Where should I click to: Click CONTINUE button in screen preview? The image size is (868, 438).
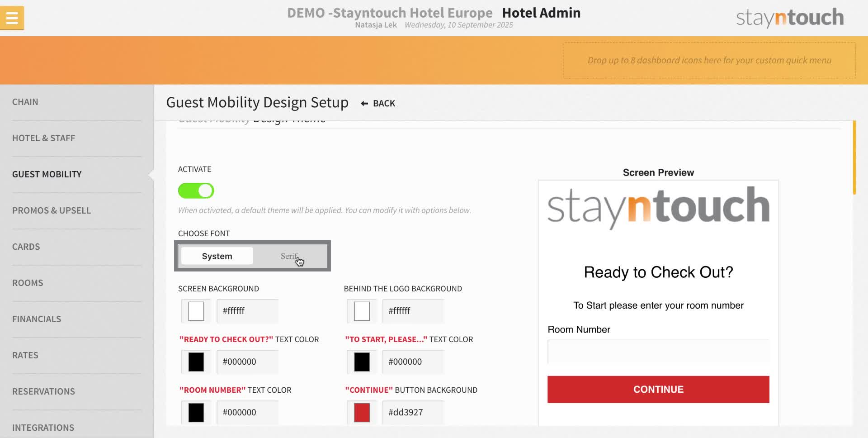pyautogui.click(x=658, y=390)
